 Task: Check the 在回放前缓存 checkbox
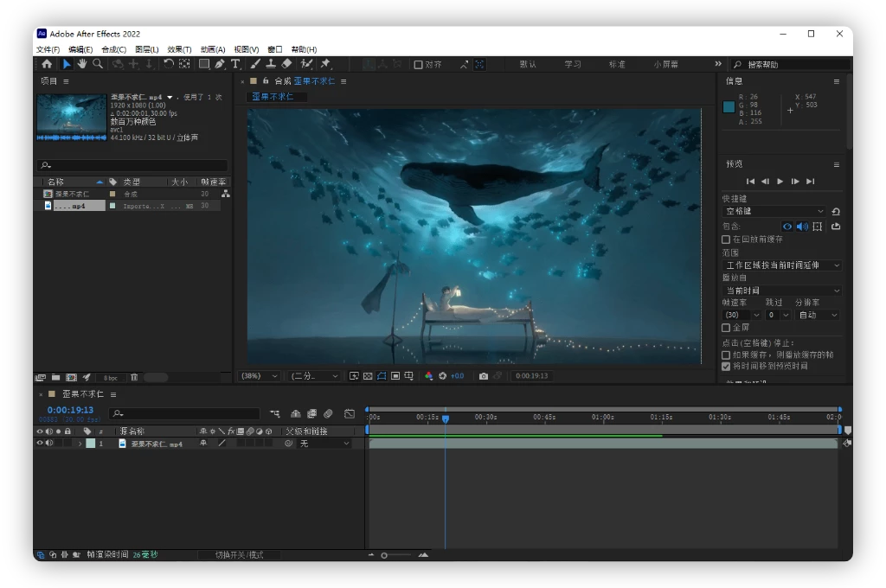tap(726, 240)
